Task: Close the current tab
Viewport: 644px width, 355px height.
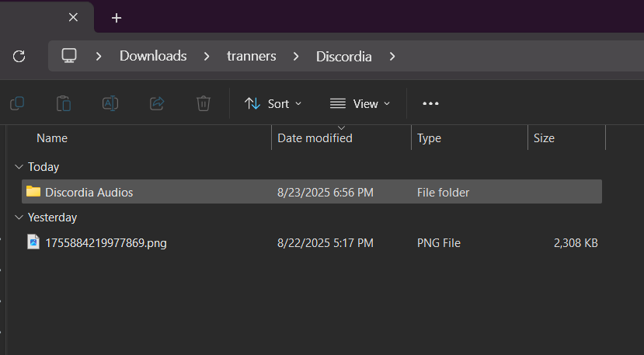Action: click(73, 17)
